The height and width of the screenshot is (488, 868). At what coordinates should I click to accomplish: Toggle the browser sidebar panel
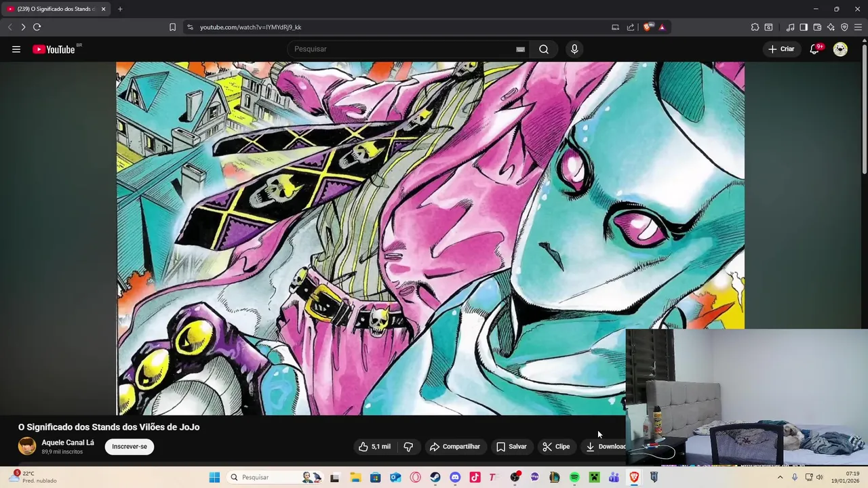tap(804, 27)
